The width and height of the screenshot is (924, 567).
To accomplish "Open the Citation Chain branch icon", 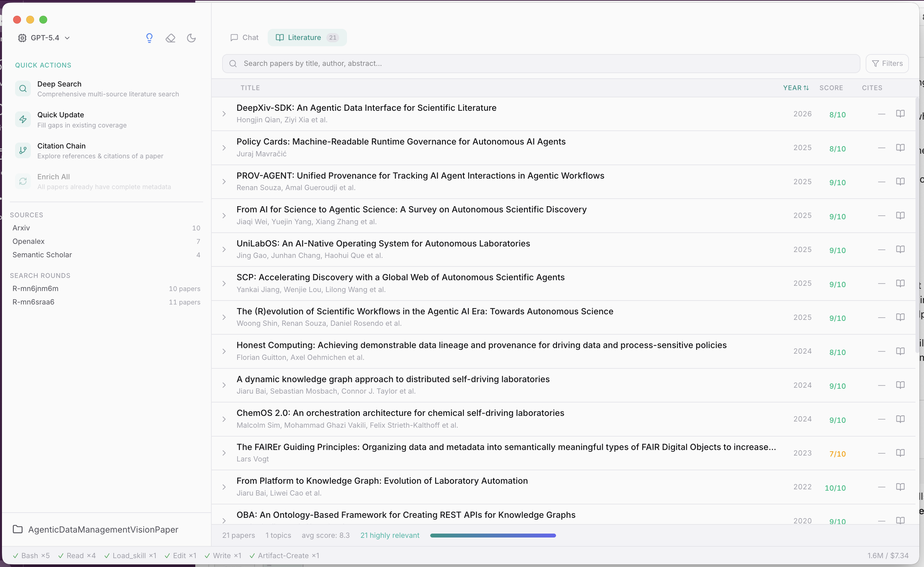I will tap(23, 150).
